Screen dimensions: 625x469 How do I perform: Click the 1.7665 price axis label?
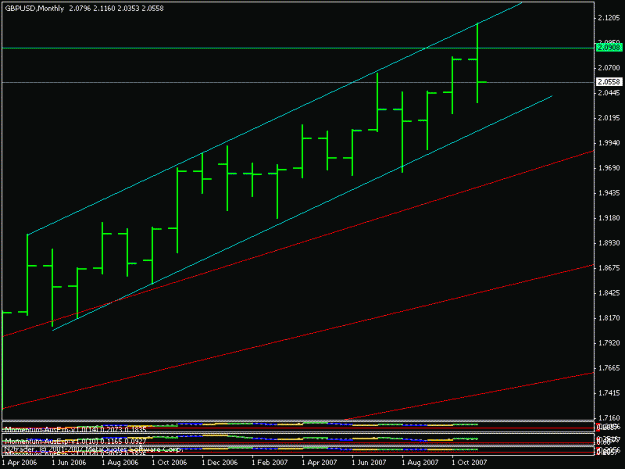pos(609,368)
